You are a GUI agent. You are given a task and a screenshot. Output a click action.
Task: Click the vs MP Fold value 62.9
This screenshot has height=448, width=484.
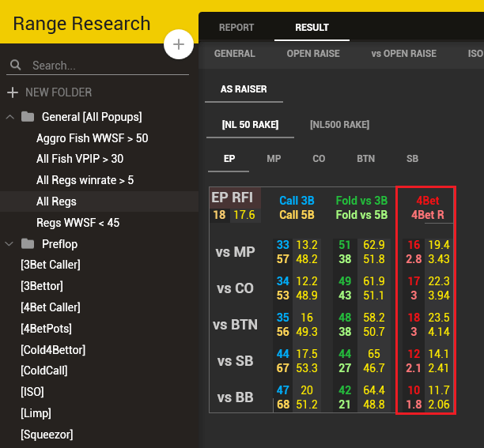[x=374, y=245]
